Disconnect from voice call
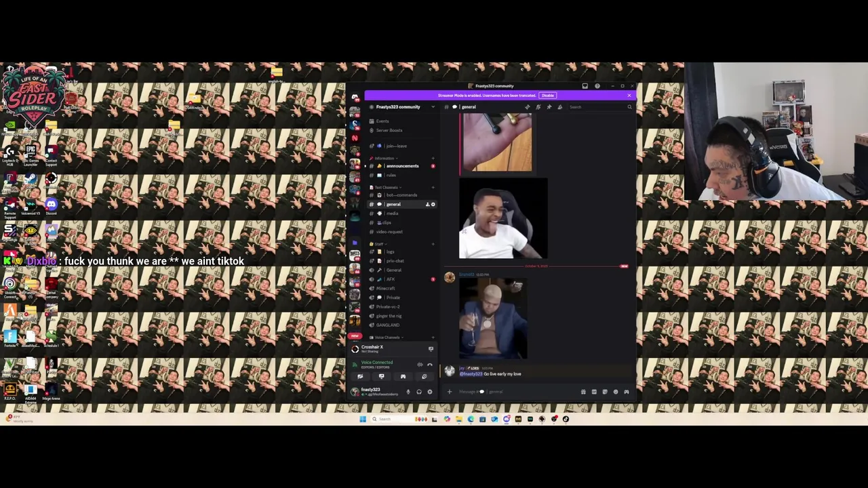The width and height of the screenshot is (868, 488). coord(430,365)
